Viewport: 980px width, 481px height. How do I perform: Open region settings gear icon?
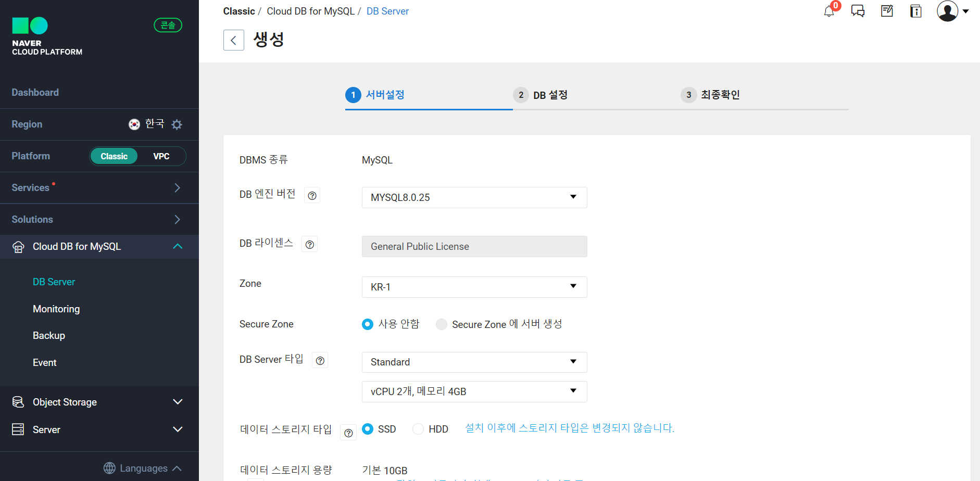177,124
